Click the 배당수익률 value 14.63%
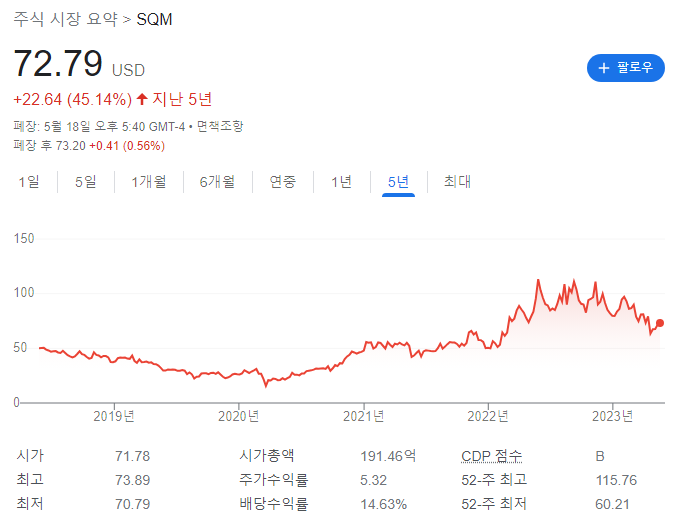Image resolution: width=688 pixels, height=520 pixels. coord(383,504)
